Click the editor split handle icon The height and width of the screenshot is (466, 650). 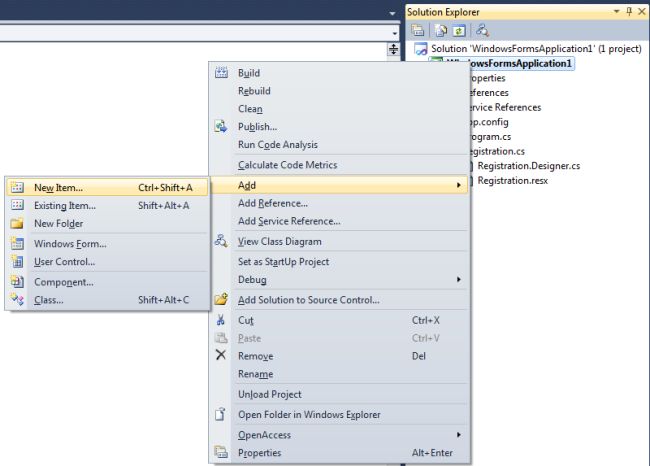393,50
